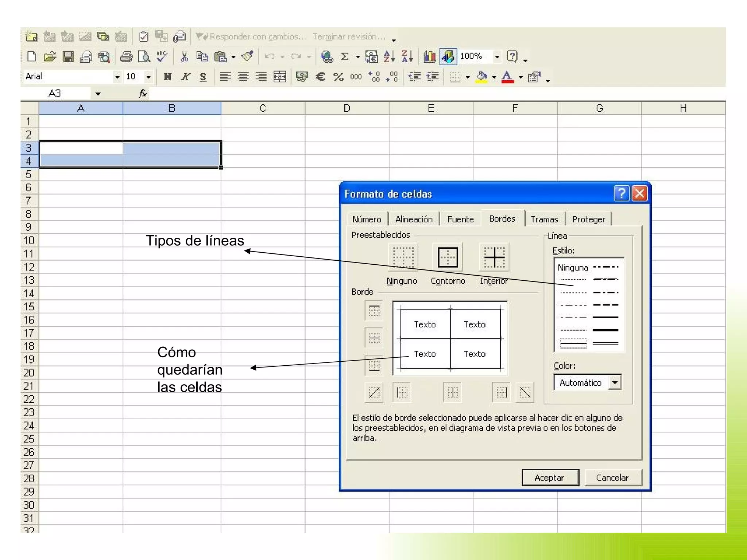Toggle Bold formatting button
The image size is (747, 560).
tap(167, 77)
